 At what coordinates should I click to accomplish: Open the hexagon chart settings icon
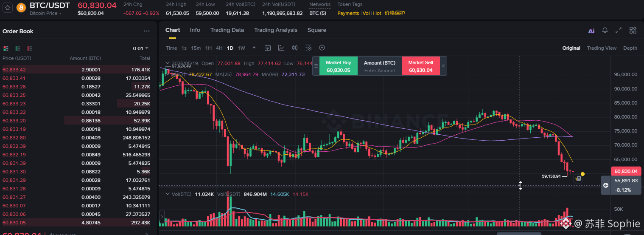[x=322, y=48]
